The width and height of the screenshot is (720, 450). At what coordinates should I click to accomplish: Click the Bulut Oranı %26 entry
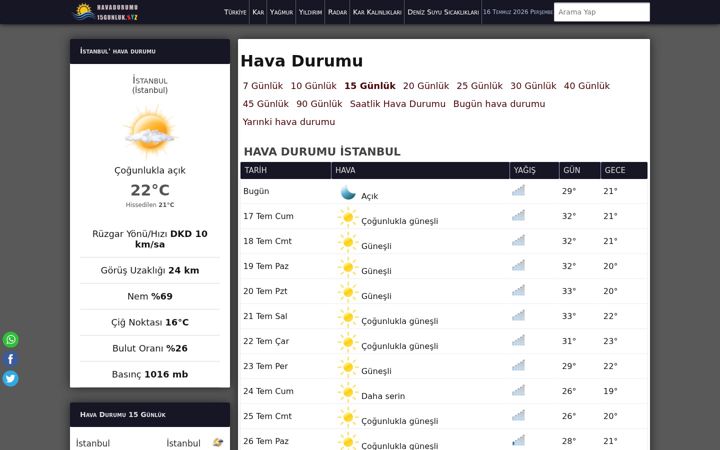click(x=150, y=349)
